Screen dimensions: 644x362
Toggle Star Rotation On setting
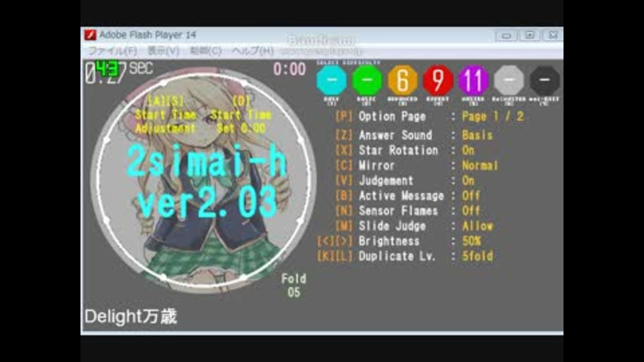tap(468, 150)
